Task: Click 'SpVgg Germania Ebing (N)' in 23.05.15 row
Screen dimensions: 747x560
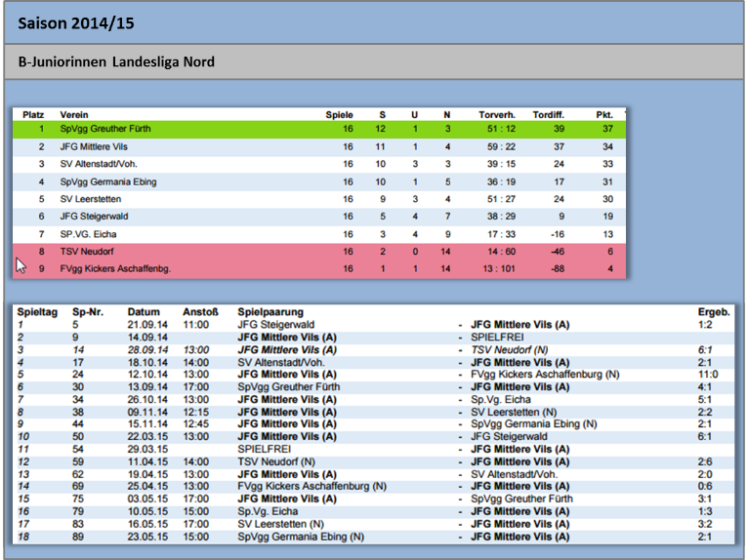Action: pos(301,537)
